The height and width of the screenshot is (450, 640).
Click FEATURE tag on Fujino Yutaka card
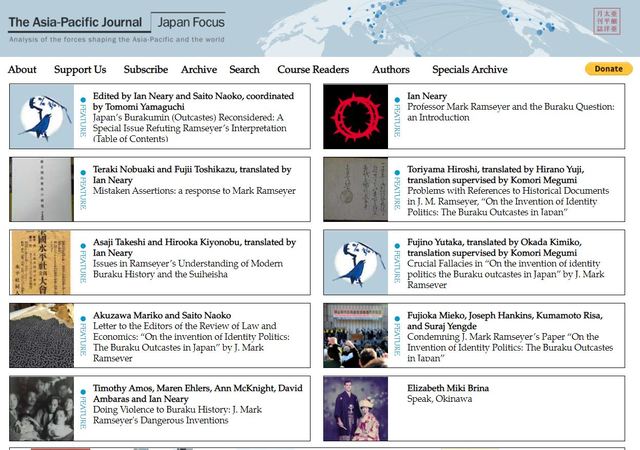pos(397,263)
